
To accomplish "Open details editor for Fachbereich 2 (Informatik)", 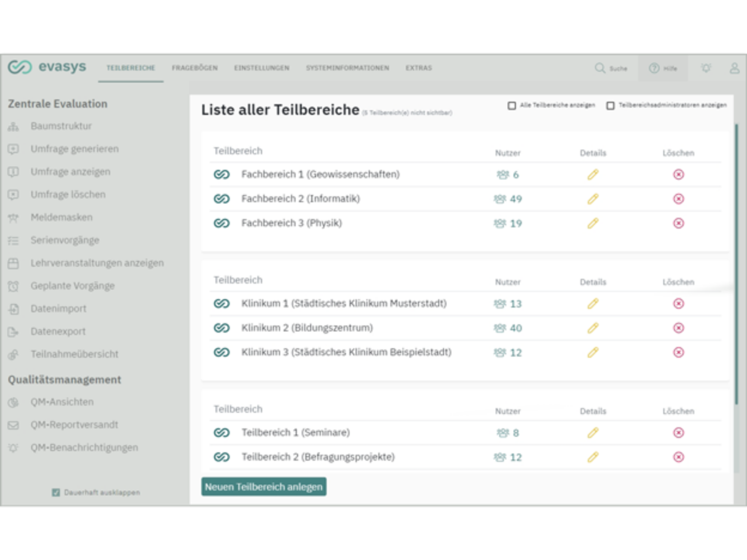I will [593, 197].
